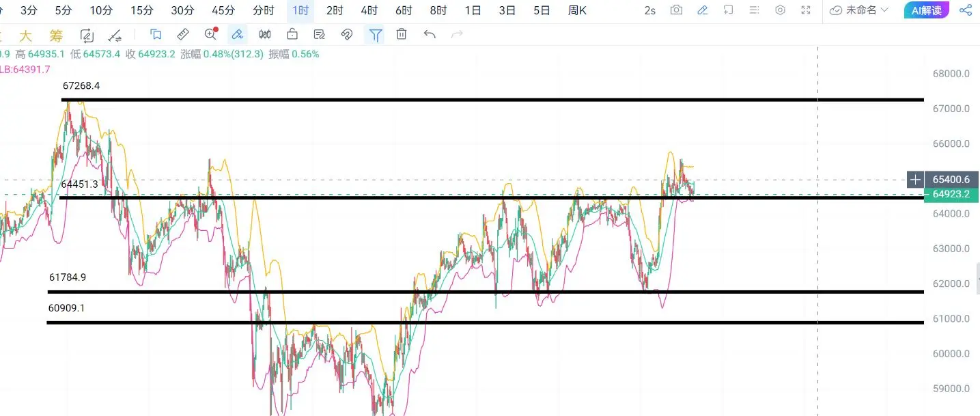The height and width of the screenshot is (416, 980).
Task: Click the 59000.0 price axis label
Action: pos(951,389)
